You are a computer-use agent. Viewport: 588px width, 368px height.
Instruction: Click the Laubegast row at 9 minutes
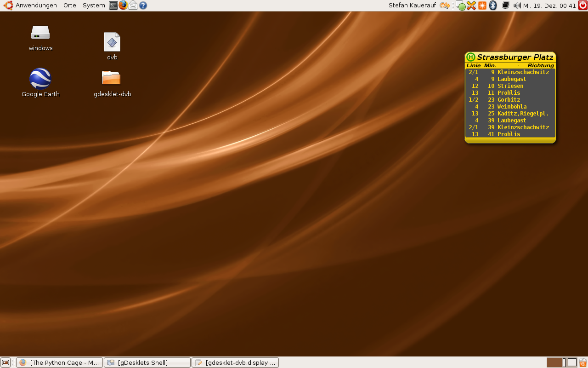pos(510,79)
